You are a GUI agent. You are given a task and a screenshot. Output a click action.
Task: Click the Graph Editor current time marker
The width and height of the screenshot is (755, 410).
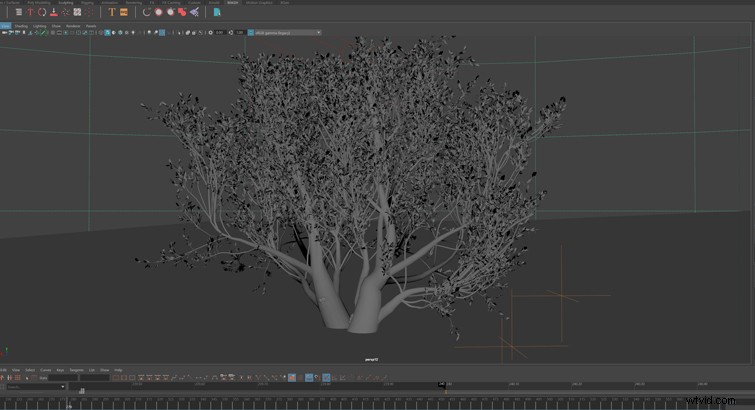(x=442, y=385)
